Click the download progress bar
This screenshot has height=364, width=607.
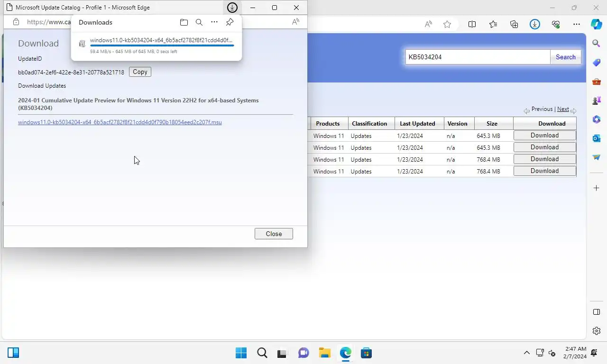pyautogui.click(x=162, y=45)
